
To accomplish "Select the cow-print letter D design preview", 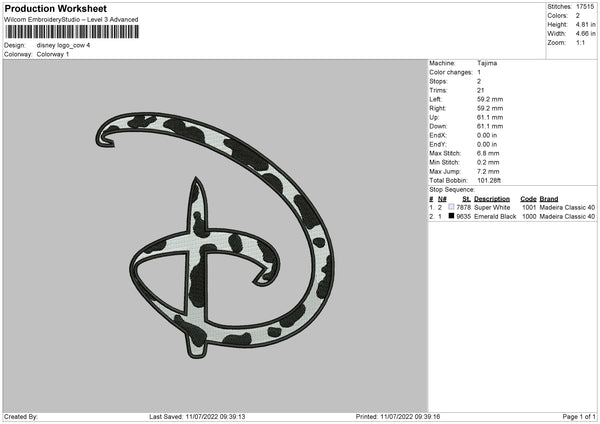I will point(215,235).
